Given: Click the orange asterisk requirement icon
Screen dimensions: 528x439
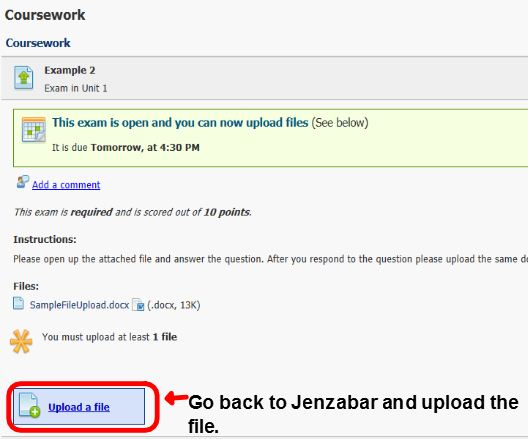Looking at the screenshot, I should [x=21, y=341].
